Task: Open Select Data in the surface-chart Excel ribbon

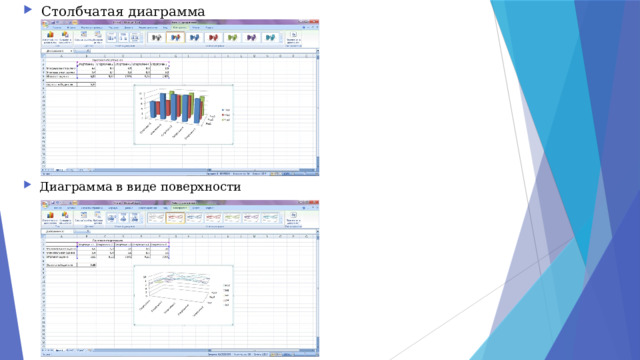Action: tap(98, 218)
